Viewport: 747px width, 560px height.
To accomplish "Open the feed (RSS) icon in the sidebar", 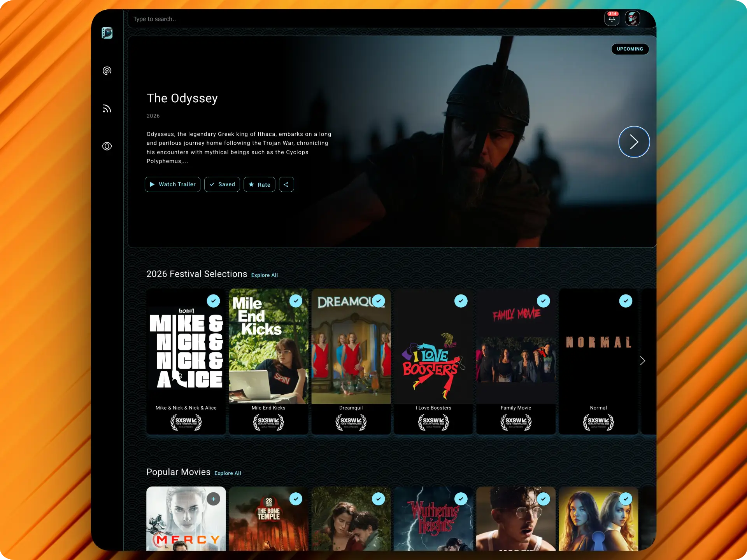I will coord(107,108).
